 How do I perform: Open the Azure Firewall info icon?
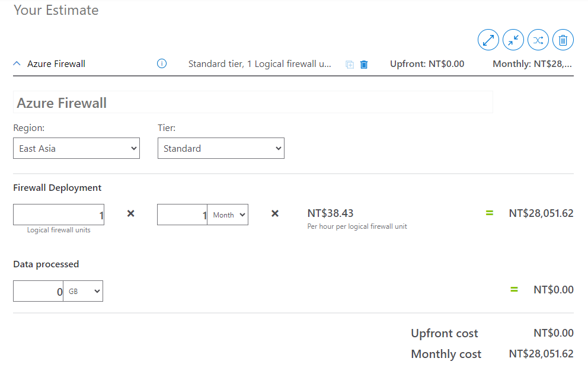pos(162,64)
